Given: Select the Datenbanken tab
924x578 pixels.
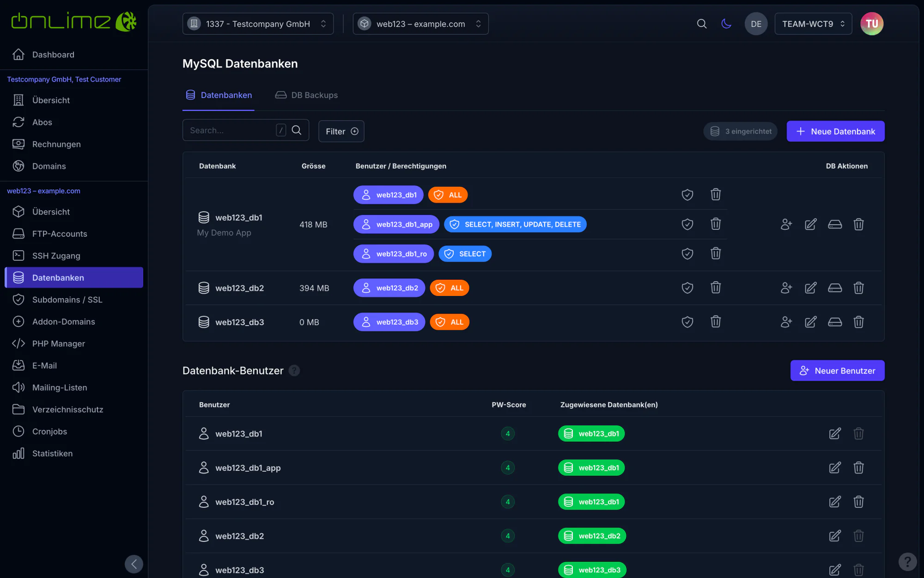Looking at the screenshot, I should 219,95.
